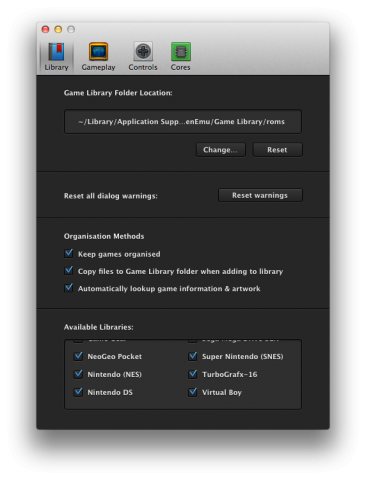Viewport: 366px width, 480px height.
Task: Click the Cores tab label
Action: coord(181,67)
